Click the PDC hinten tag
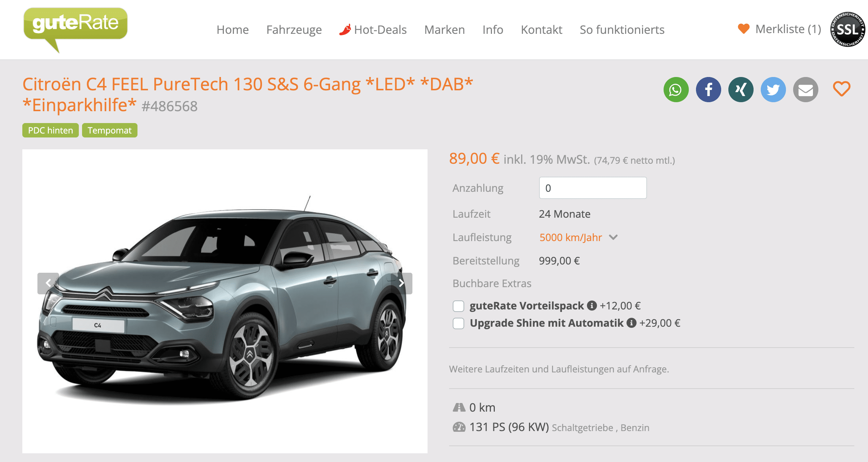This screenshot has width=868, height=462. click(50, 130)
